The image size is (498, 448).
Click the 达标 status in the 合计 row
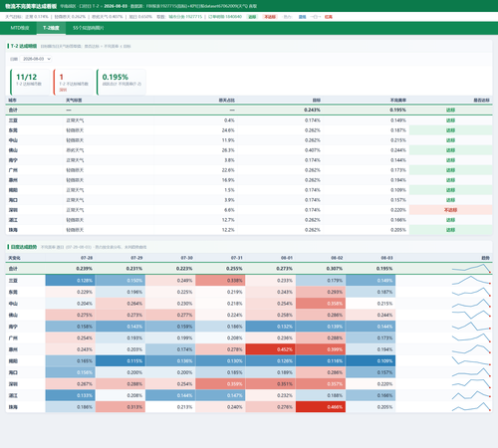(450, 110)
